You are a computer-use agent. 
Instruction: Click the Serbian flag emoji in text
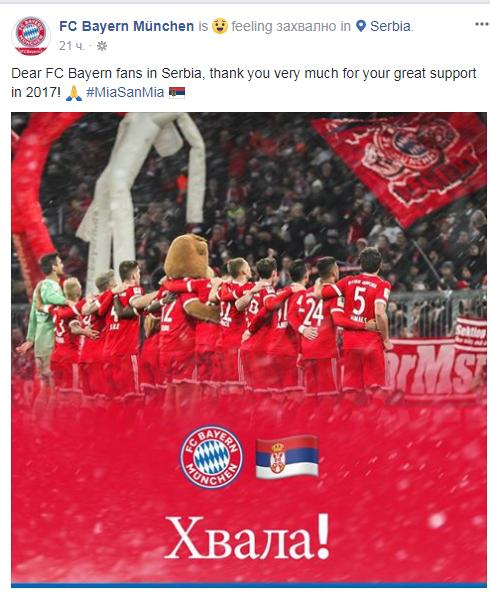pyautogui.click(x=177, y=92)
